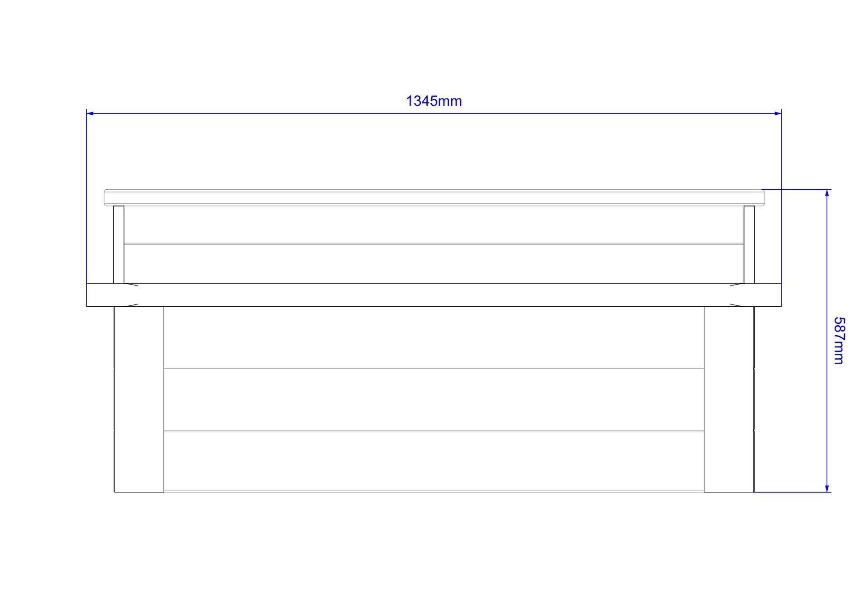Select the wide left leg

tap(139, 399)
